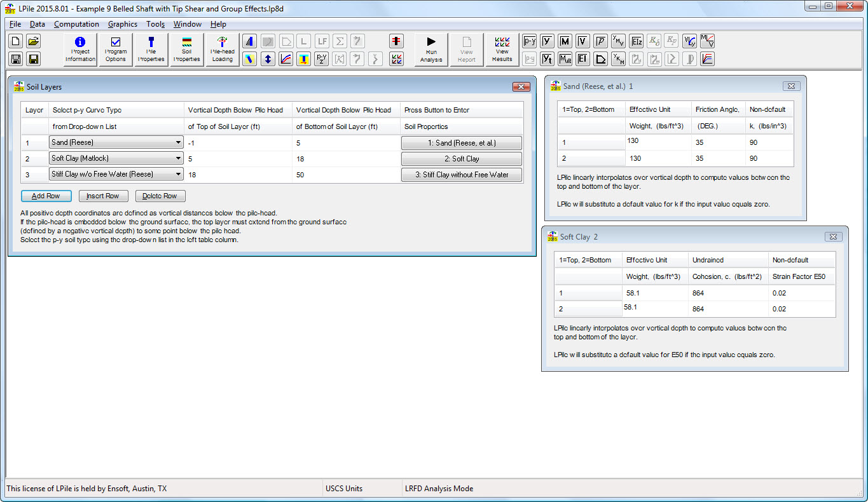Screen dimensions: 868x502
Task: Open the Program Options checkbox icon
Action: click(x=116, y=50)
